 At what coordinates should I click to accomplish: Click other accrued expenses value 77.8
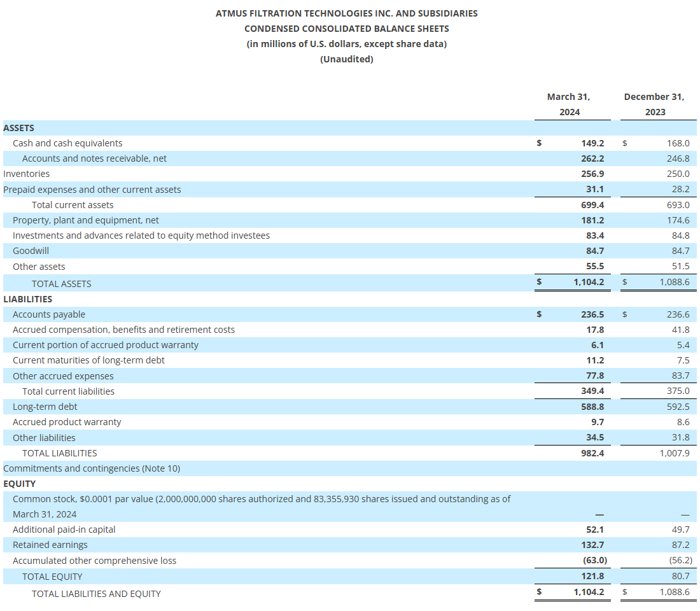595,376
